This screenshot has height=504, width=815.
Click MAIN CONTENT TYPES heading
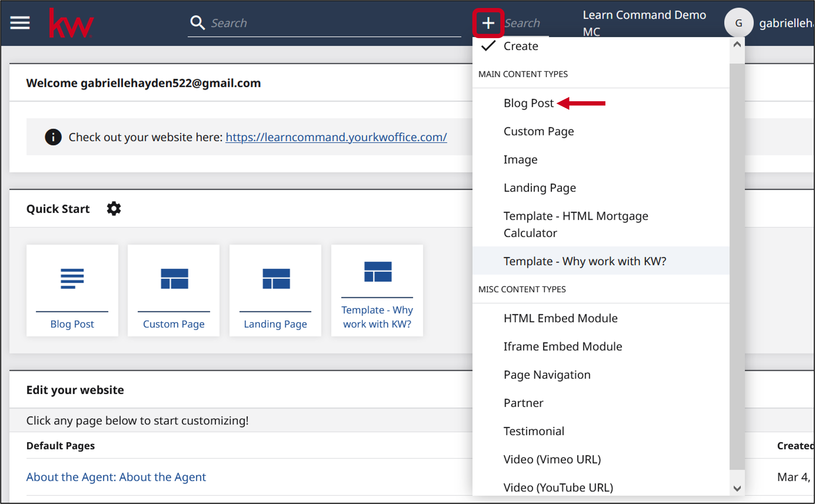523,74
